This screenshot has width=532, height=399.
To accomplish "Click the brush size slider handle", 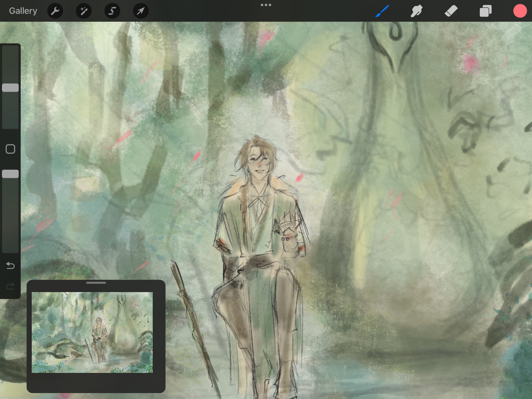I will [10, 88].
